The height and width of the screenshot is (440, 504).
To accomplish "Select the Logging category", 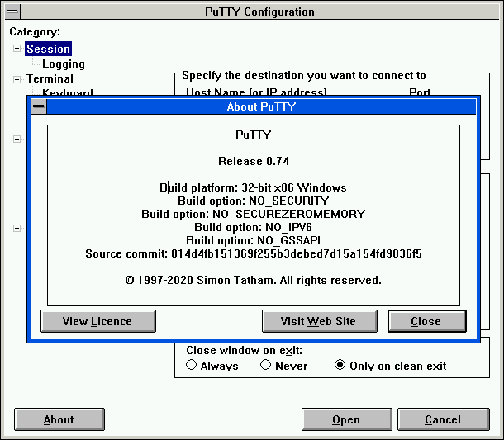I will point(64,64).
